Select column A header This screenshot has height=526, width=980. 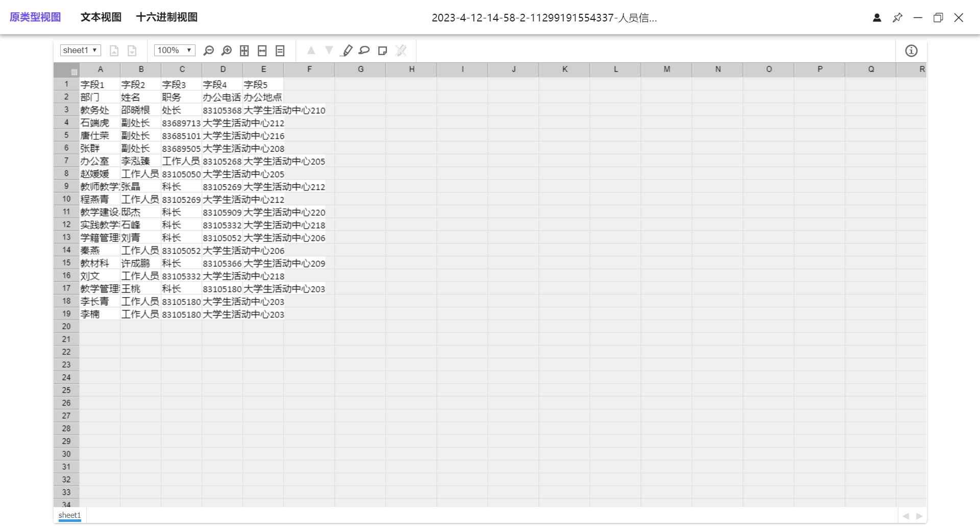pyautogui.click(x=100, y=69)
